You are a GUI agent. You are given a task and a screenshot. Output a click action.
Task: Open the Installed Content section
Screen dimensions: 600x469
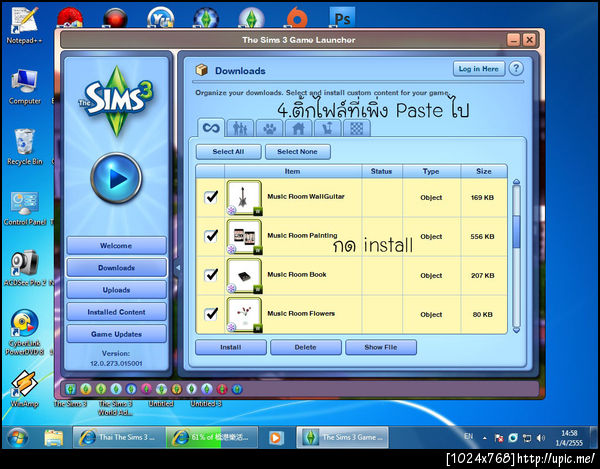click(x=116, y=312)
